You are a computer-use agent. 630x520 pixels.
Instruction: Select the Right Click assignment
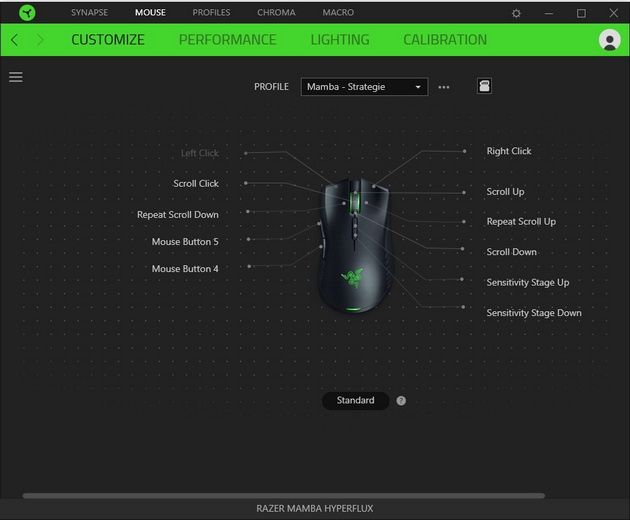click(x=509, y=151)
